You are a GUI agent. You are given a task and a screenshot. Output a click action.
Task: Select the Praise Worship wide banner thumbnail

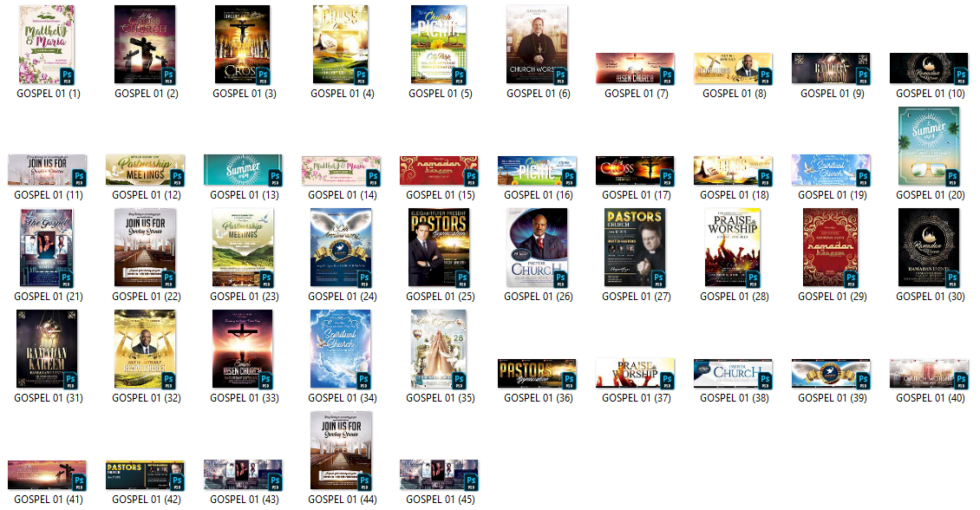(x=635, y=373)
